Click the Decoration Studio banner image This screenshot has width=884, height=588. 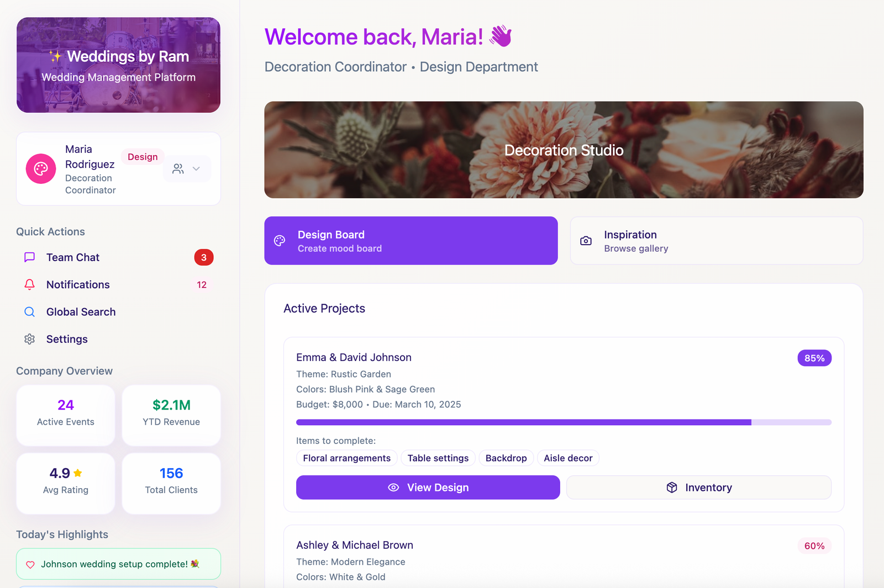point(564,150)
